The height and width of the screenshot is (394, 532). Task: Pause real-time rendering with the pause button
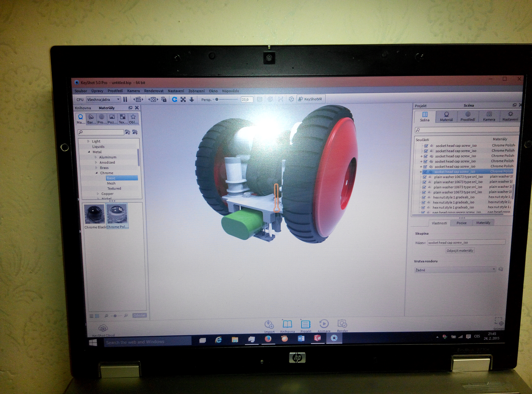[x=125, y=100]
